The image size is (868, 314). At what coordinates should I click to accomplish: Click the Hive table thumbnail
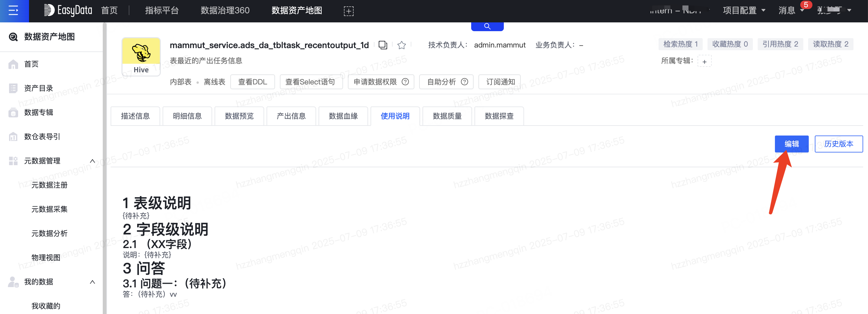coord(141,57)
